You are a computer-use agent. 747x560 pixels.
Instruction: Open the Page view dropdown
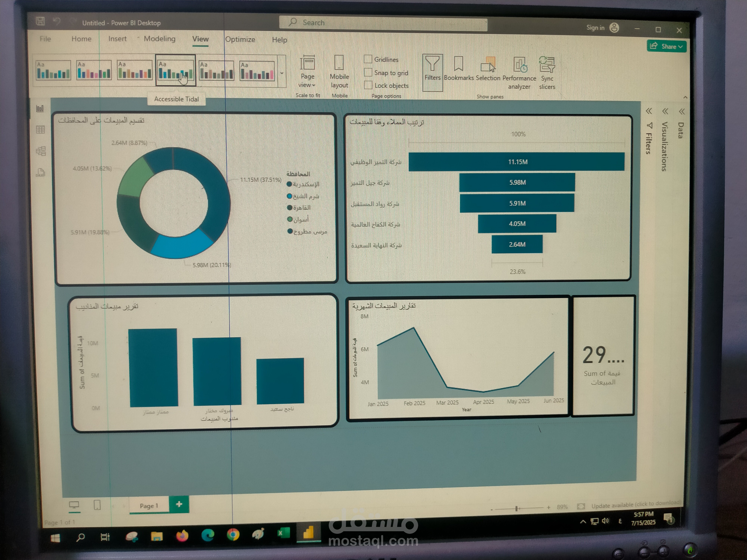[307, 71]
